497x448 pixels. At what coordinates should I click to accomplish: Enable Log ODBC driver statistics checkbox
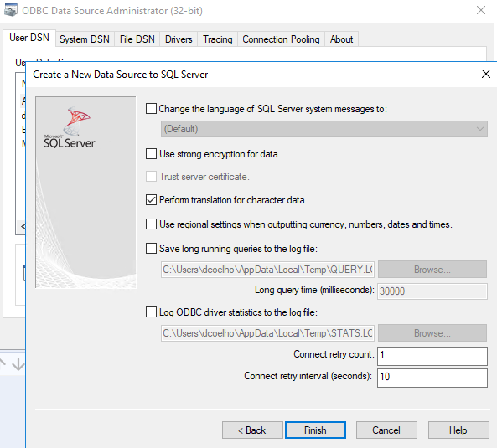pos(151,312)
